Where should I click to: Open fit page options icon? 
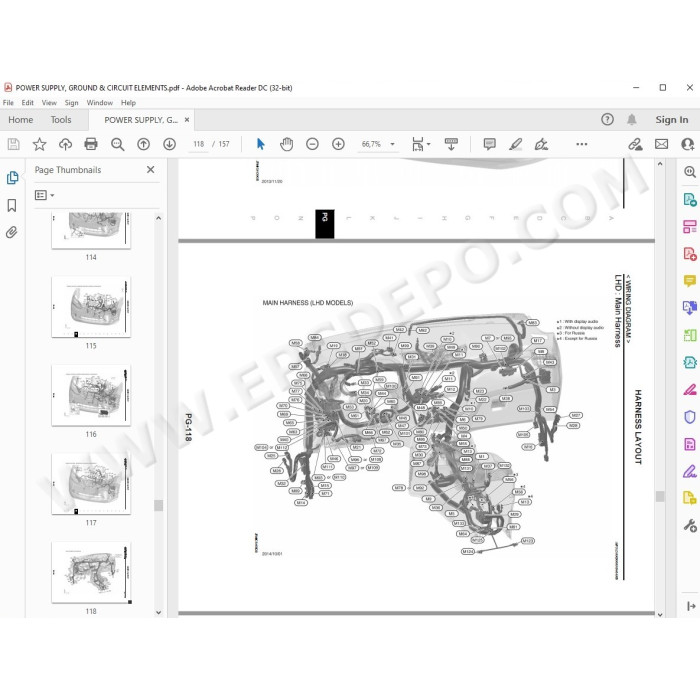[421, 144]
